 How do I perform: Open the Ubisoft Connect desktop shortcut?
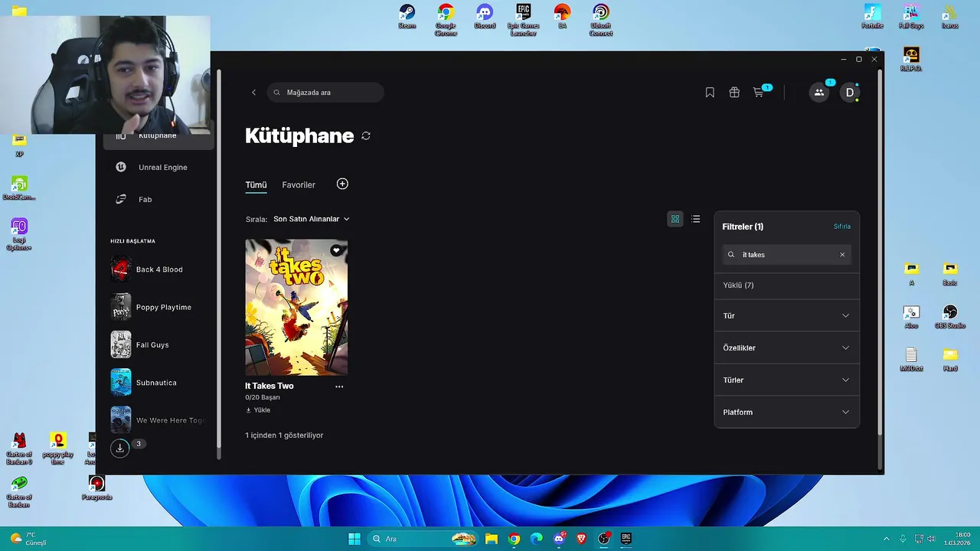click(601, 19)
